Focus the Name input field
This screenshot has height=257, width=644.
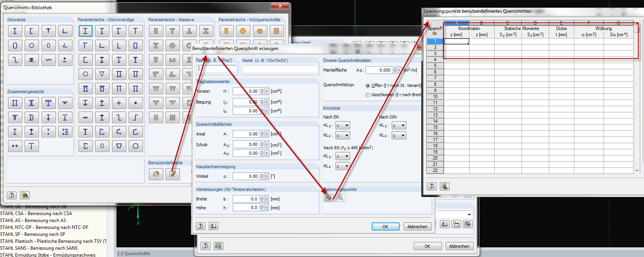pyautogui.click(x=280, y=69)
